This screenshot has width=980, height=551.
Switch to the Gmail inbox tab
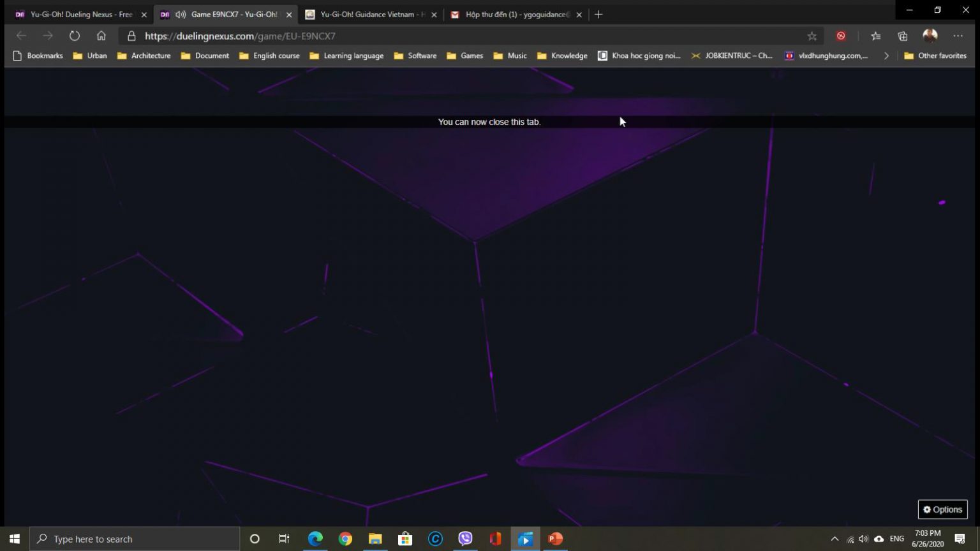click(514, 14)
